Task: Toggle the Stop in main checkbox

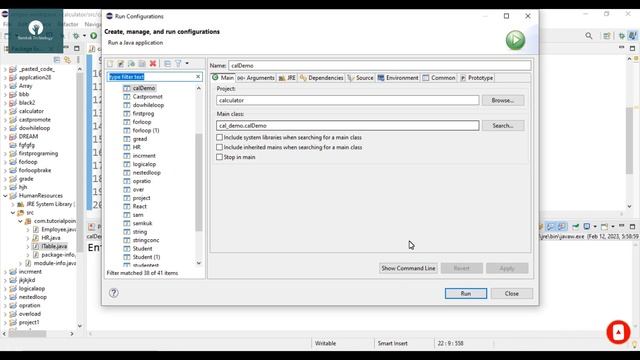Action: pyautogui.click(x=220, y=157)
